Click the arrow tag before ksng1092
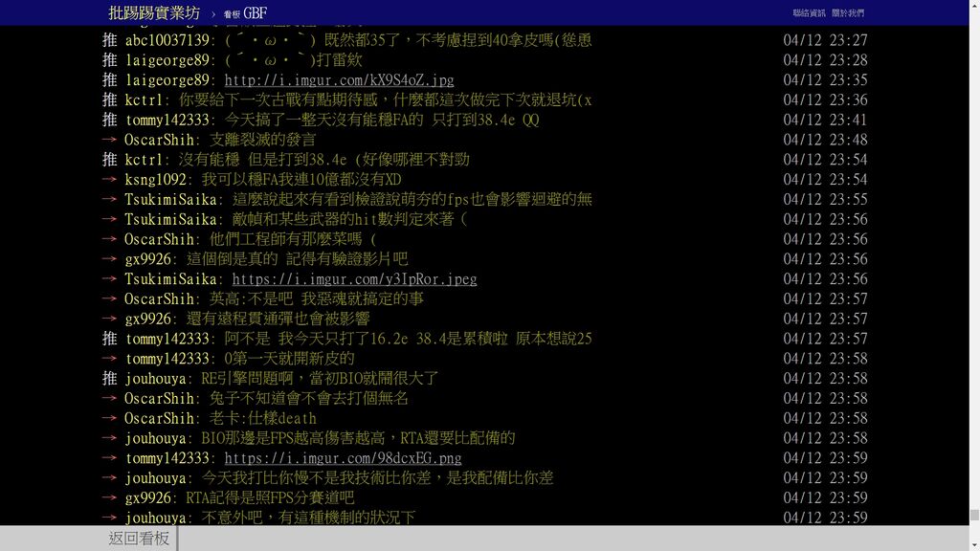Screen dimensions: 980x551 click(109, 180)
